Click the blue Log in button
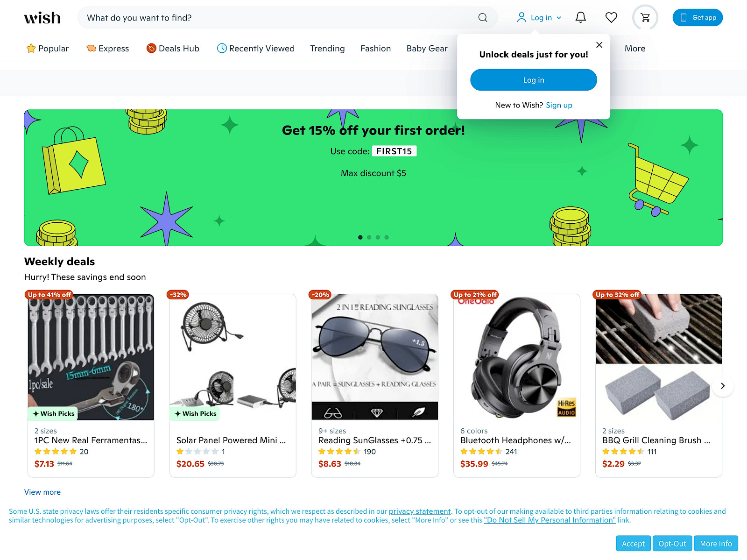The width and height of the screenshot is (747, 560). [x=534, y=80]
